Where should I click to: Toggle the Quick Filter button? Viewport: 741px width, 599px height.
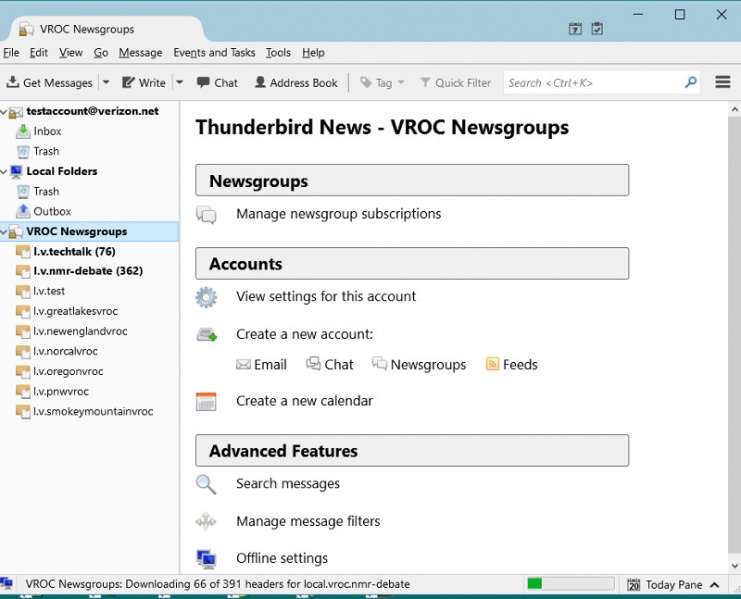pyautogui.click(x=456, y=83)
